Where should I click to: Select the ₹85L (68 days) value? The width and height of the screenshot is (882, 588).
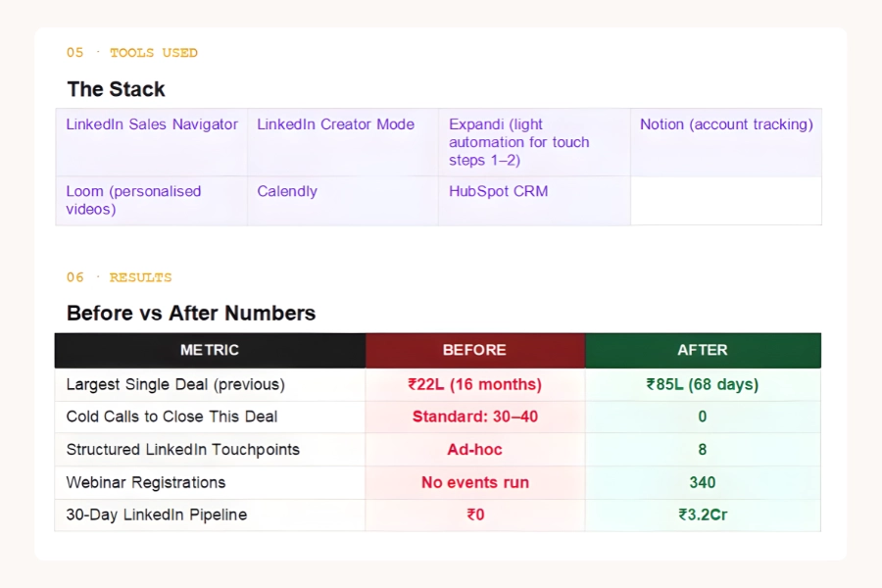pyautogui.click(x=702, y=384)
